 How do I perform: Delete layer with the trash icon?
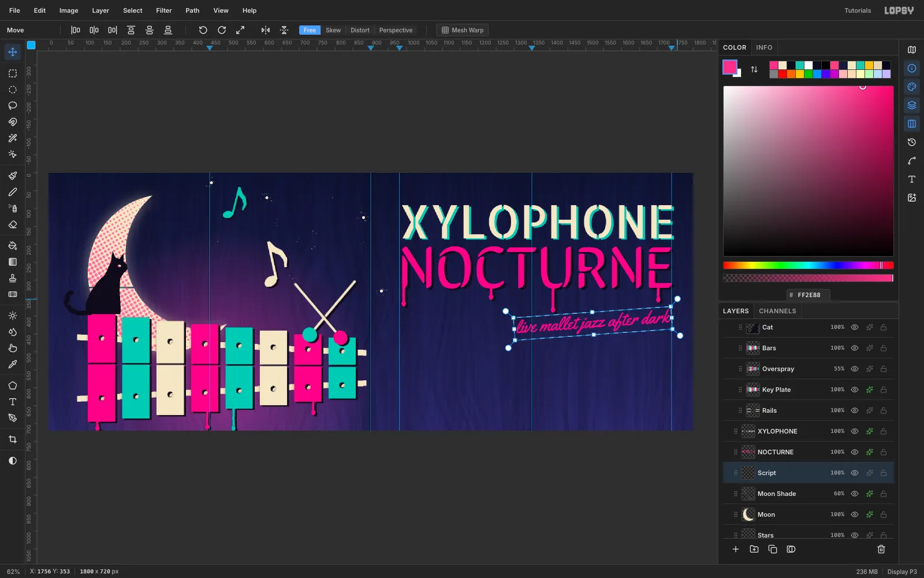tap(881, 549)
